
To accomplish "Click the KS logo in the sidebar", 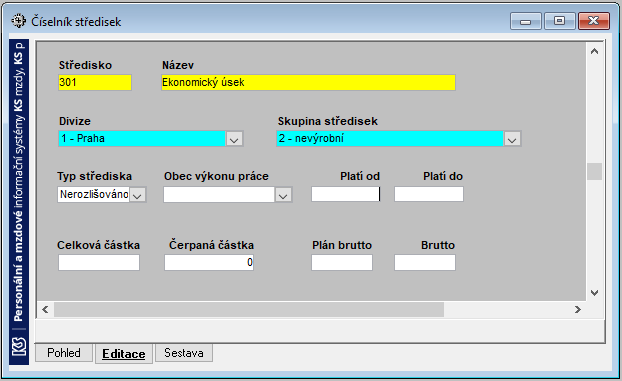I will coord(19,346).
